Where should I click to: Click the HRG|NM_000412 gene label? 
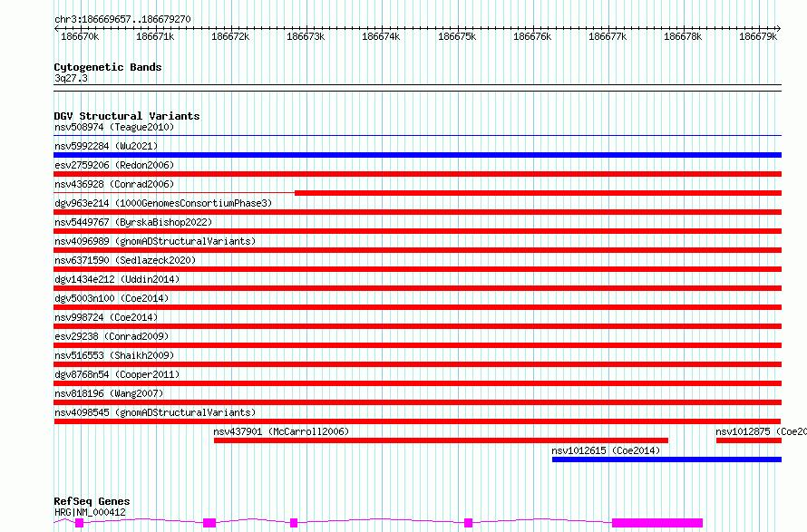click(90, 512)
